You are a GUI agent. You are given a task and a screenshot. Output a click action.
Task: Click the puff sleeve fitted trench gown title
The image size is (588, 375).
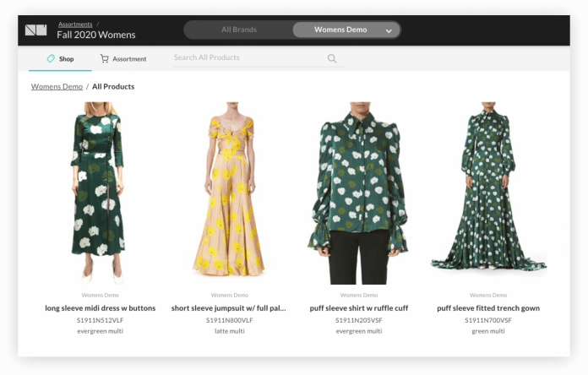(x=487, y=308)
